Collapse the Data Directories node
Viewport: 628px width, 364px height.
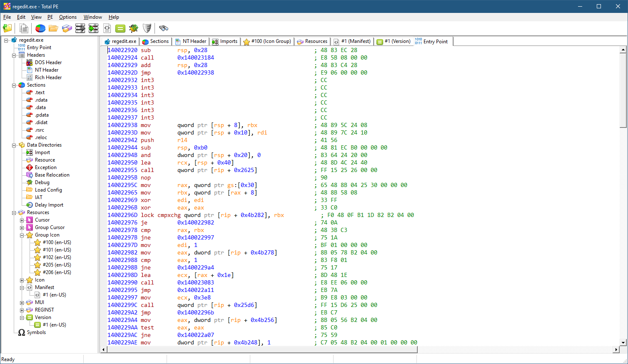(x=14, y=145)
